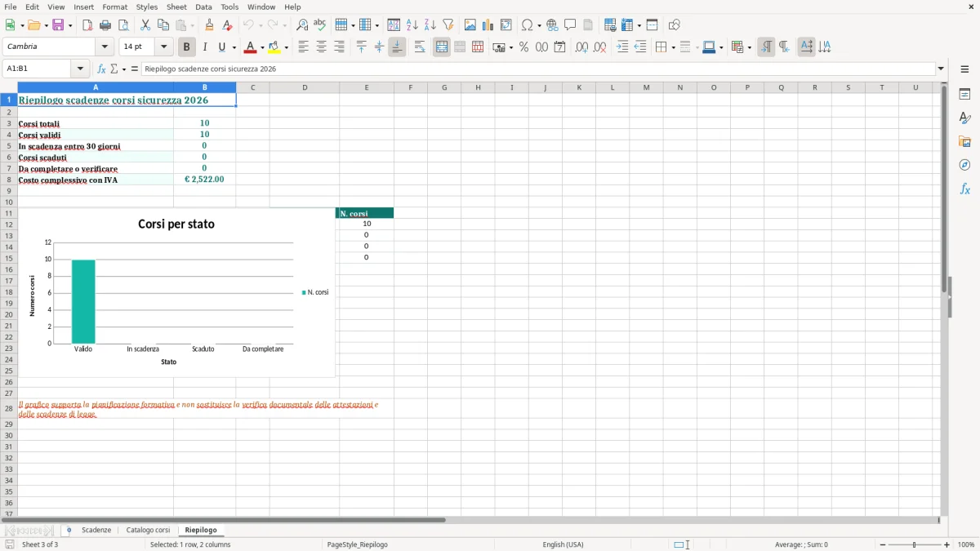Open the Conditional Formatting dropdown arrow

pos(750,47)
